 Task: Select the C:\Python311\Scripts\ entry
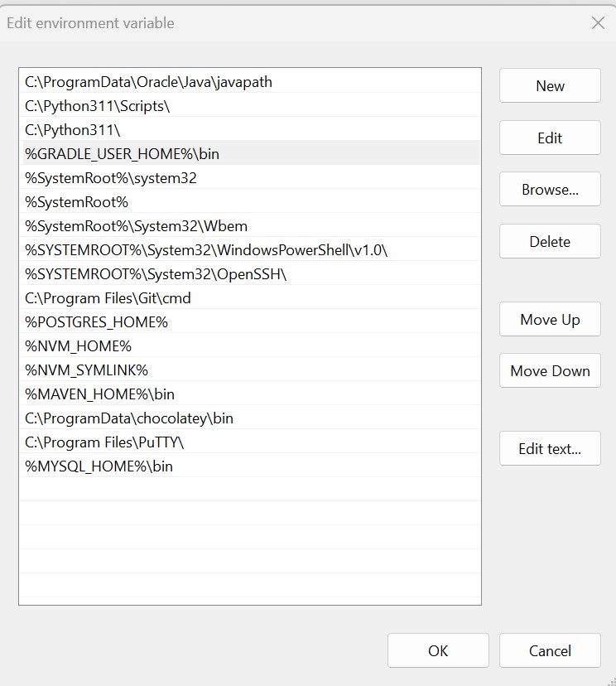[103, 106]
